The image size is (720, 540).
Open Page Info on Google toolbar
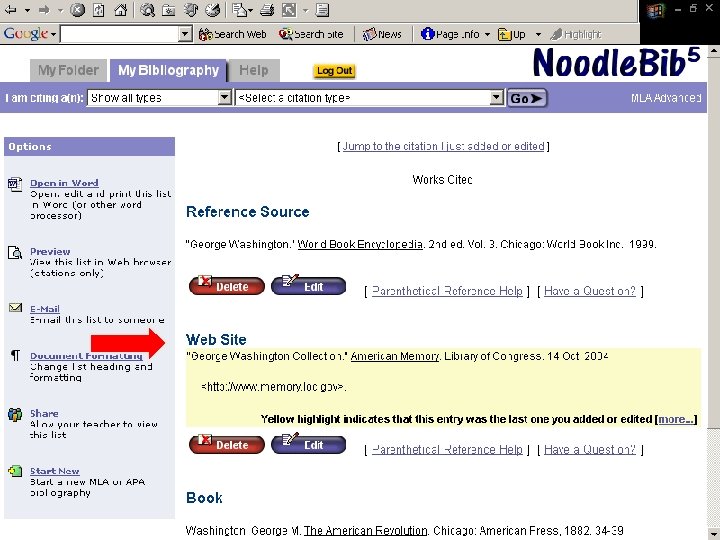coord(450,34)
